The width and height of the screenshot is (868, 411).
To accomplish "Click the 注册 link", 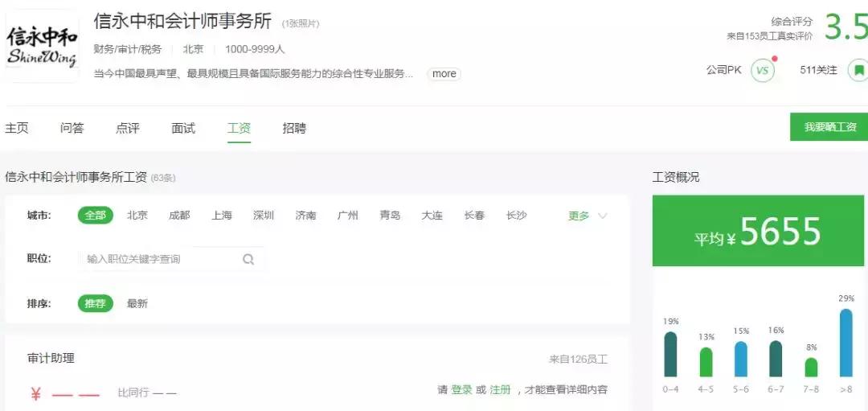I will [501, 390].
